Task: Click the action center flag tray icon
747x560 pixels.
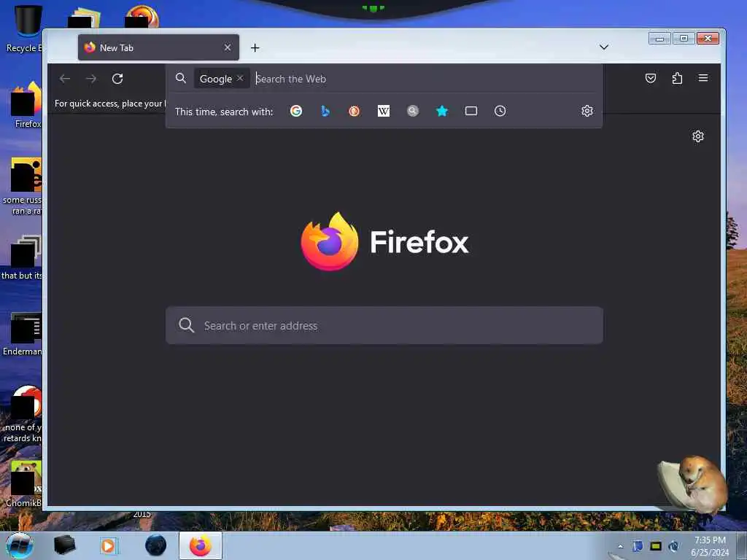Action: click(638, 546)
